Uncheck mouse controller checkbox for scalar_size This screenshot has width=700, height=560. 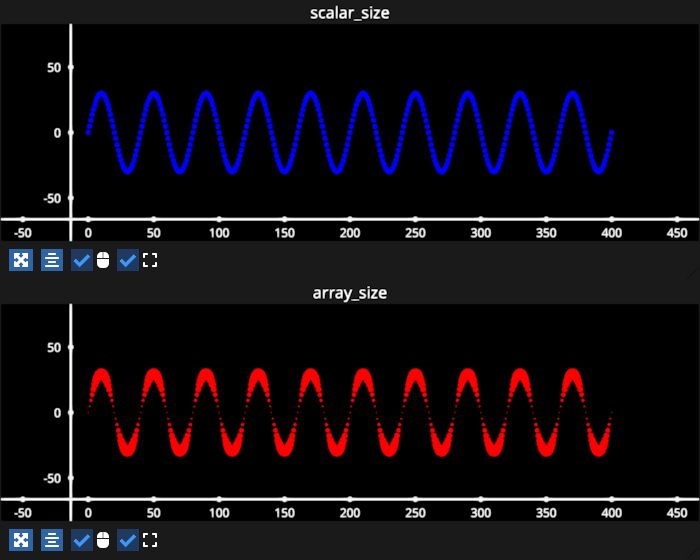coord(82,261)
